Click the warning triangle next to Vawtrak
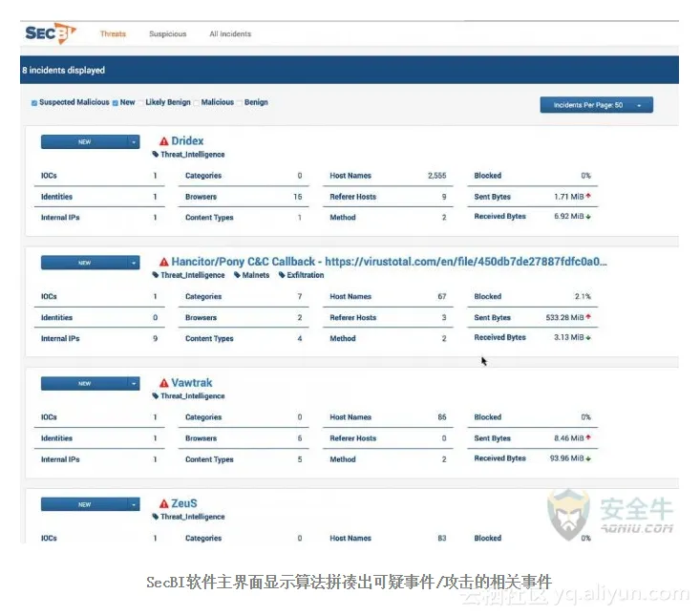700x616 pixels. pos(164,383)
